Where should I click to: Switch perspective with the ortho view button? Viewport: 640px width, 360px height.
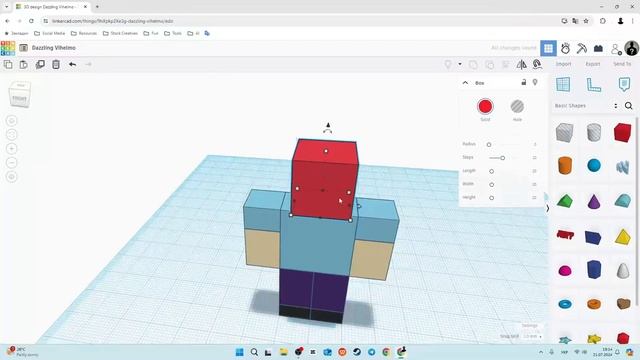tap(11, 176)
